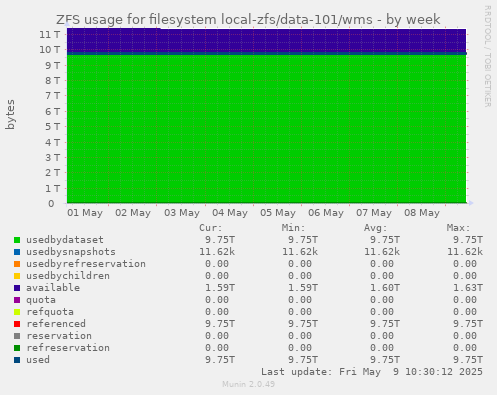Click the reservation gray swatch

pos(17,336)
